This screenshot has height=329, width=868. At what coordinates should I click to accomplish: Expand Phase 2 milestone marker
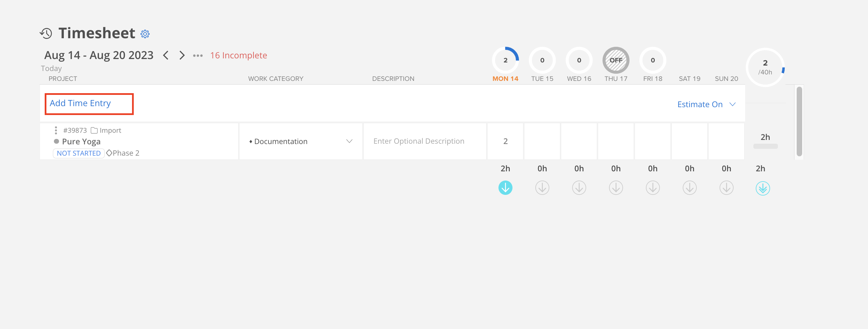pos(109,153)
